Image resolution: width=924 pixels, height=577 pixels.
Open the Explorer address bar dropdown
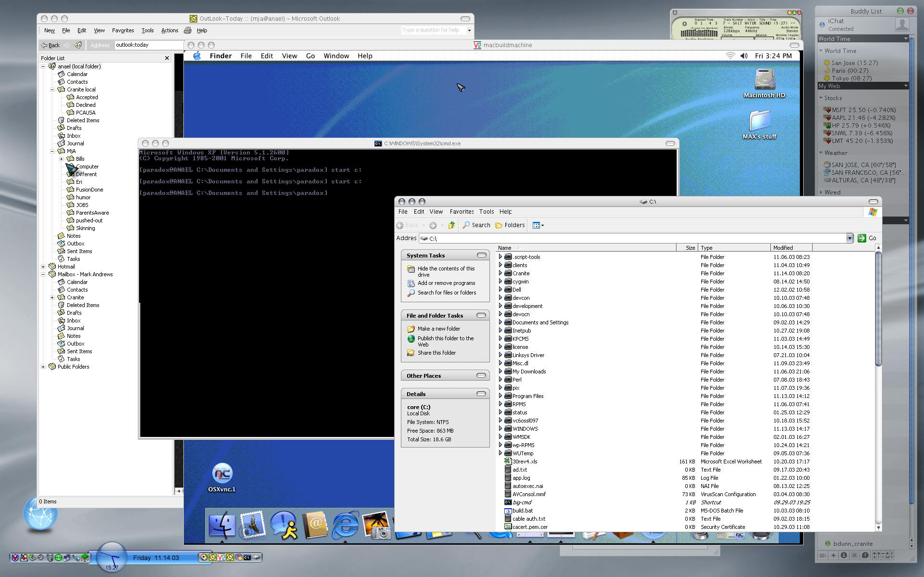coord(849,238)
